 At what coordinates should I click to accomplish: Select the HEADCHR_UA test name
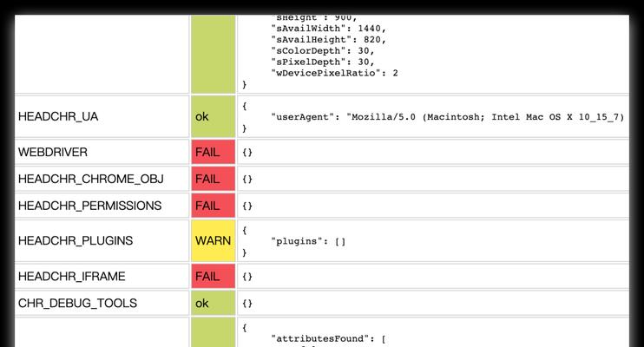tap(58, 116)
